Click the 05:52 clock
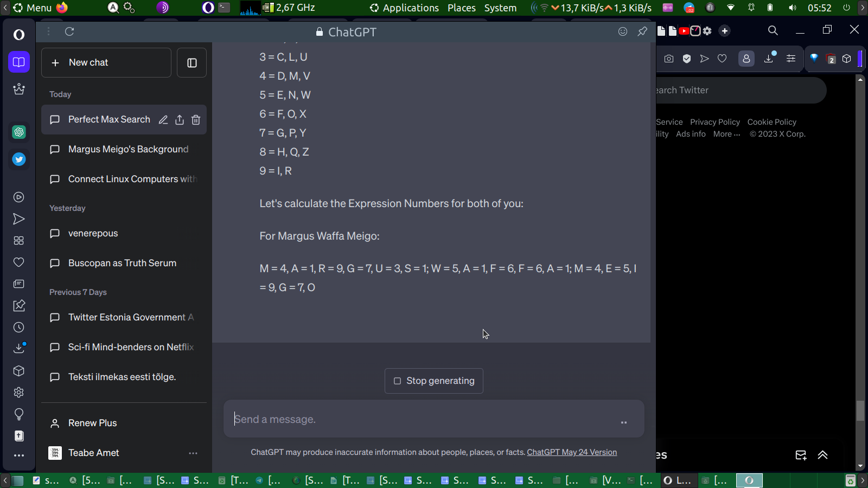The image size is (868, 488). (819, 8)
